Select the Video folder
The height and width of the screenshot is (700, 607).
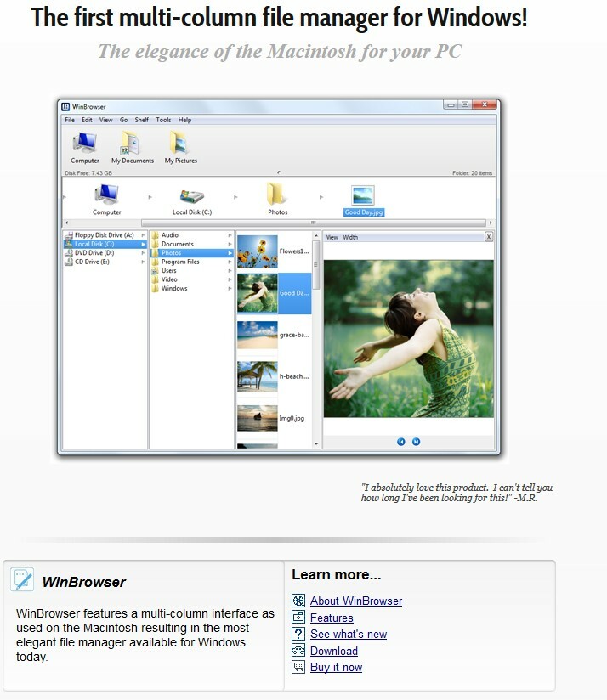[x=191, y=279]
